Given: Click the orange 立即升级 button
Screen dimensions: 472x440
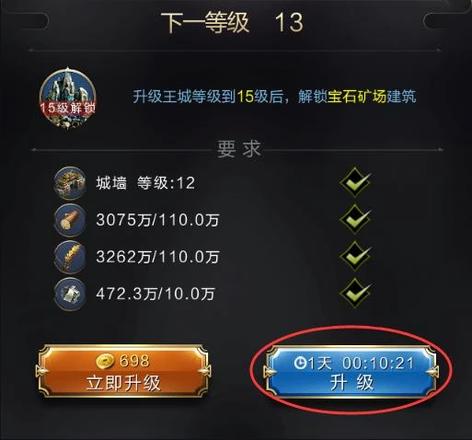Looking at the screenshot, I should point(123,371).
